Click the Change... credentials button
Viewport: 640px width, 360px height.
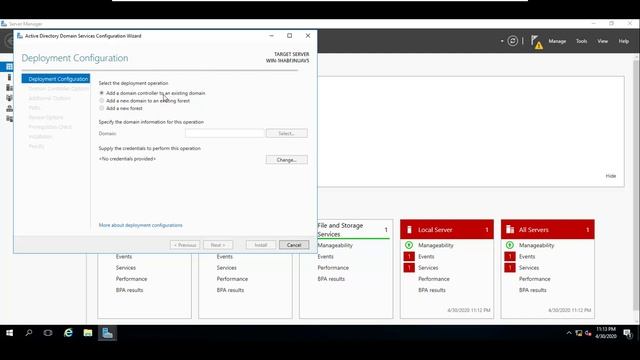[x=287, y=160]
